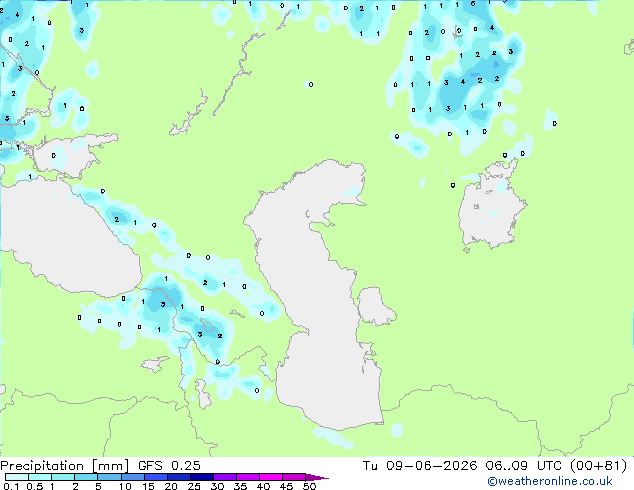
Task: Click the '35' legend scale label
Action: tap(240, 486)
